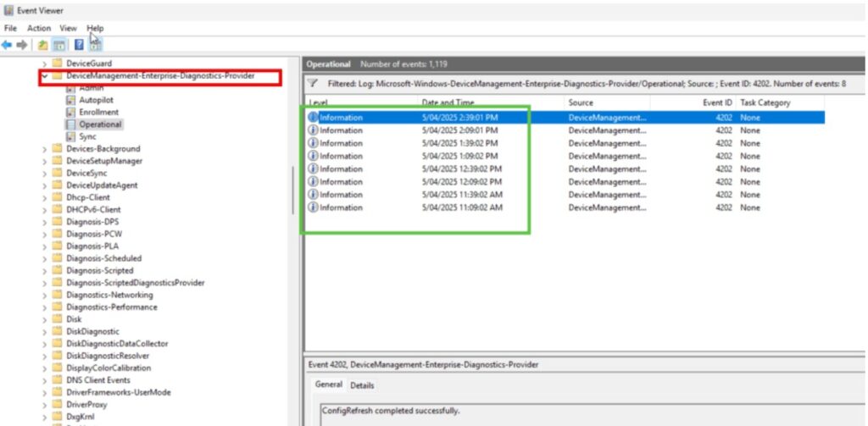This screenshot has width=868, height=426.
Task: Click the Diagnosis-PLA folder icon
Action: [x=57, y=246]
